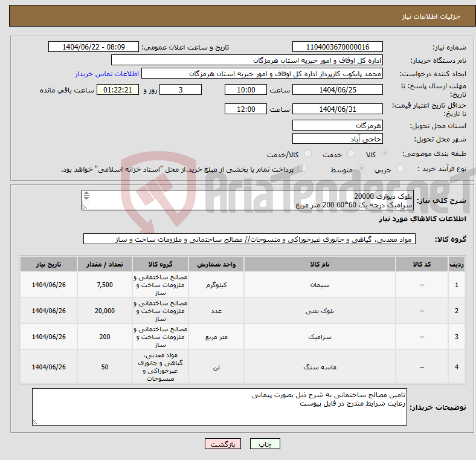476x460 pixels.
Task: Select the کالا/خدمت radio button
Action: (308, 154)
